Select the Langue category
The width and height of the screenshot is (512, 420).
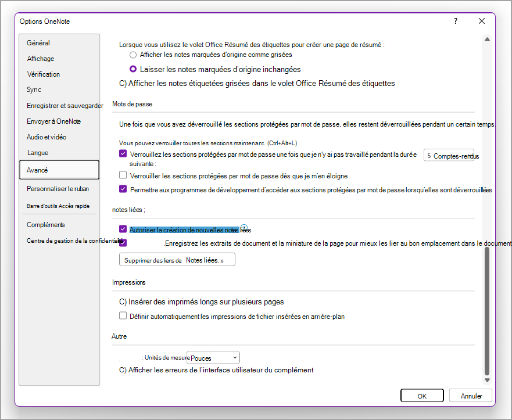point(37,153)
